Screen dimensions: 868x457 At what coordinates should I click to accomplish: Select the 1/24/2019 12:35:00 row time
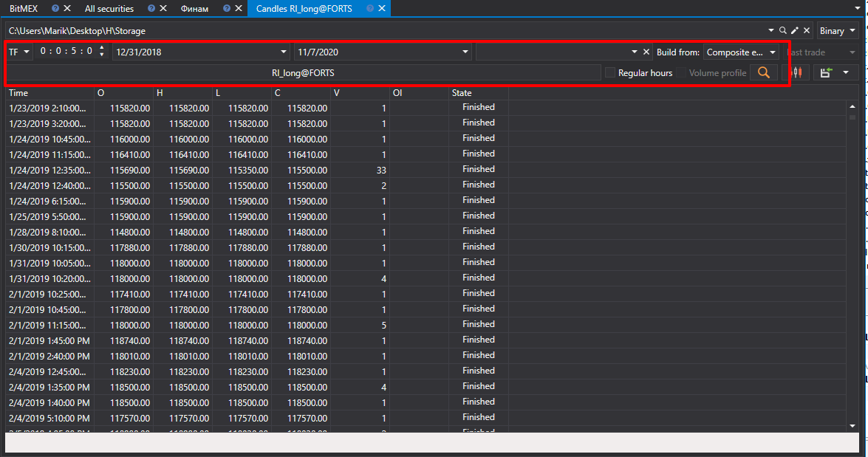click(x=49, y=170)
